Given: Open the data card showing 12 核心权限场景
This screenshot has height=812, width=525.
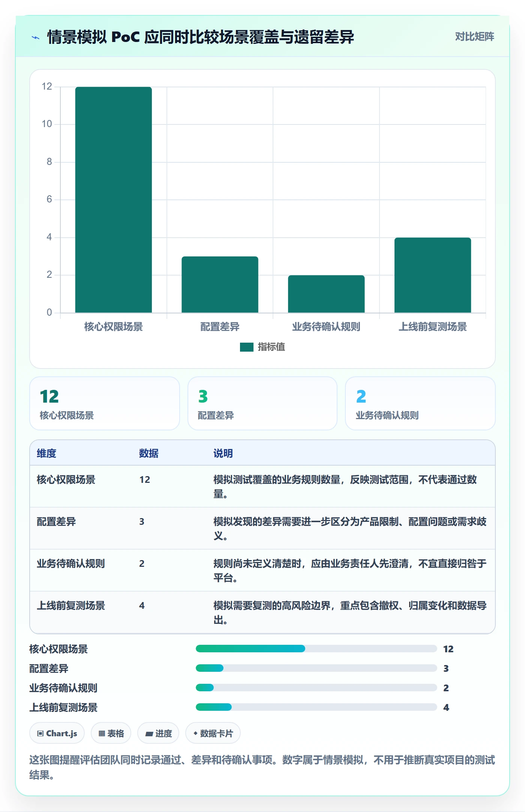Looking at the screenshot, I should click(105, 403).
